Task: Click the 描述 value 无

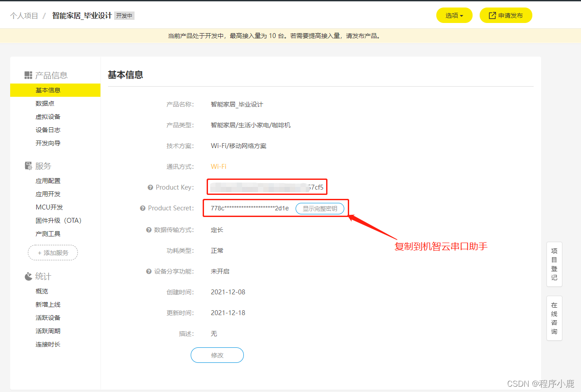Action: click(214, 334)
